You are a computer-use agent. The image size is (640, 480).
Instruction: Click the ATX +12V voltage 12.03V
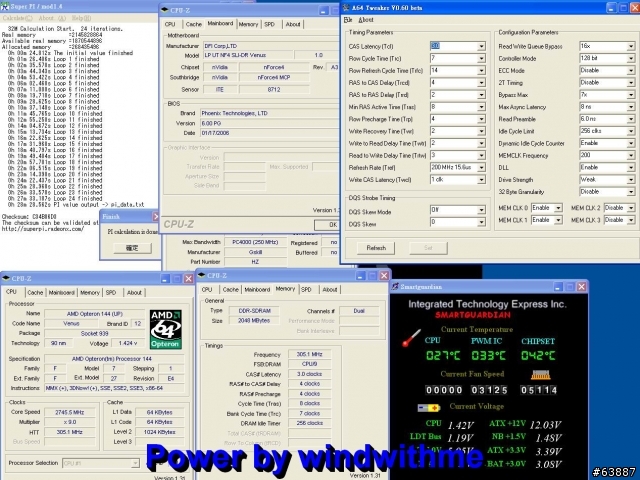tap(545, 425)
